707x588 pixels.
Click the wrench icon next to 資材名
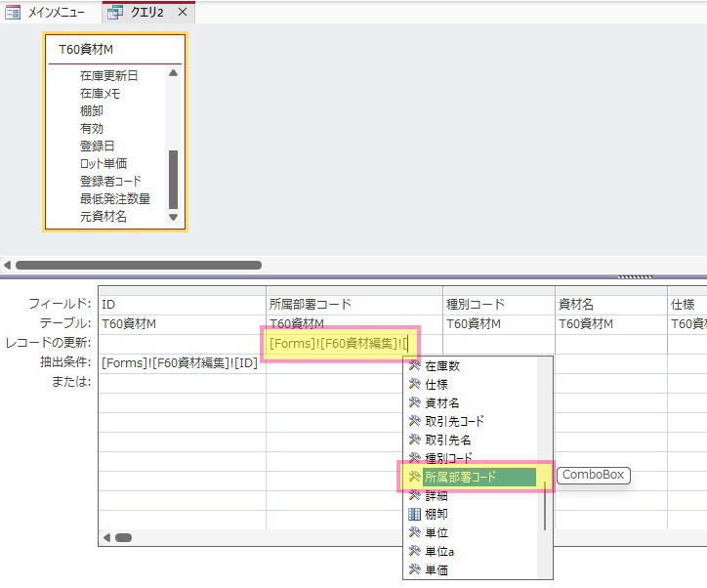414,402
